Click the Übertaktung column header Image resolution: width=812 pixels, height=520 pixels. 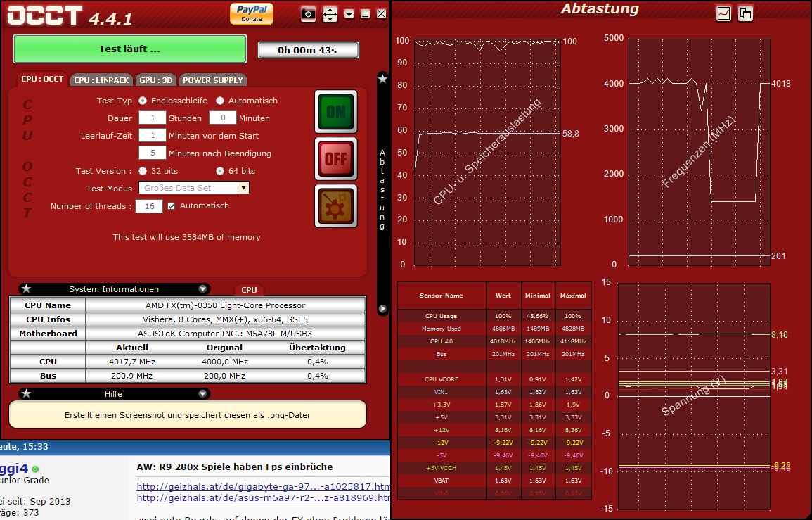pyautogui.click(x=318, y=348)
